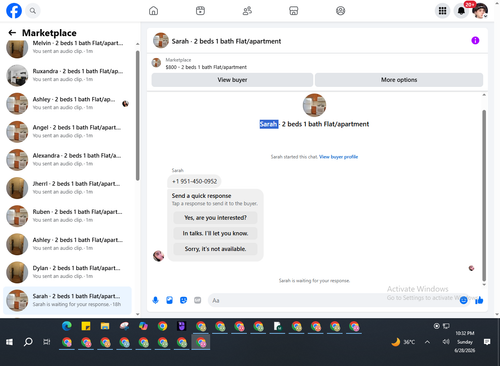Viewport: 500px width, 366px height.
Task: Open Ruxandra's conversation in the list
Action: [67, 75]
